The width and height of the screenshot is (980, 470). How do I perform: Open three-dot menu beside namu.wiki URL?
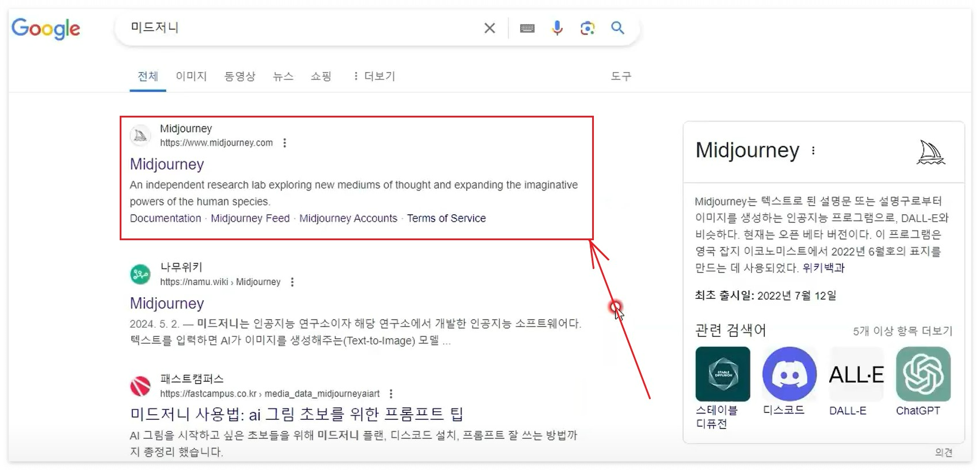[292, 282]
